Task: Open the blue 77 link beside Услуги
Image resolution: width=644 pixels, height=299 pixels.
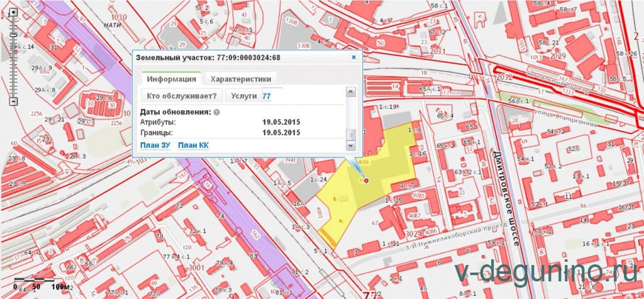Action: pyautogui.click(x=267, y=96)
